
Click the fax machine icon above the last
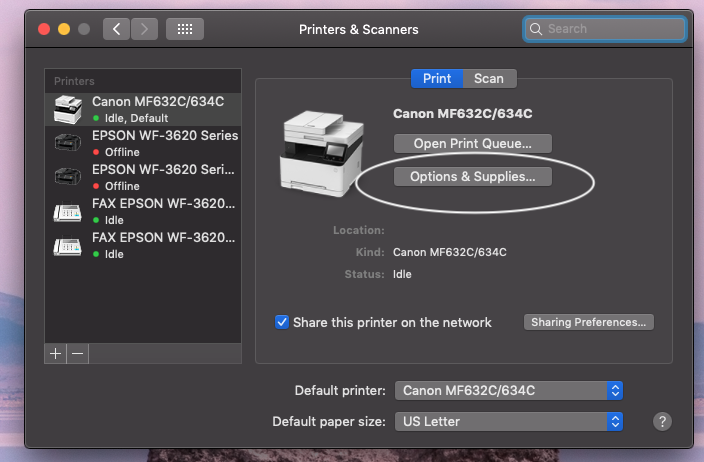(67, 212)
